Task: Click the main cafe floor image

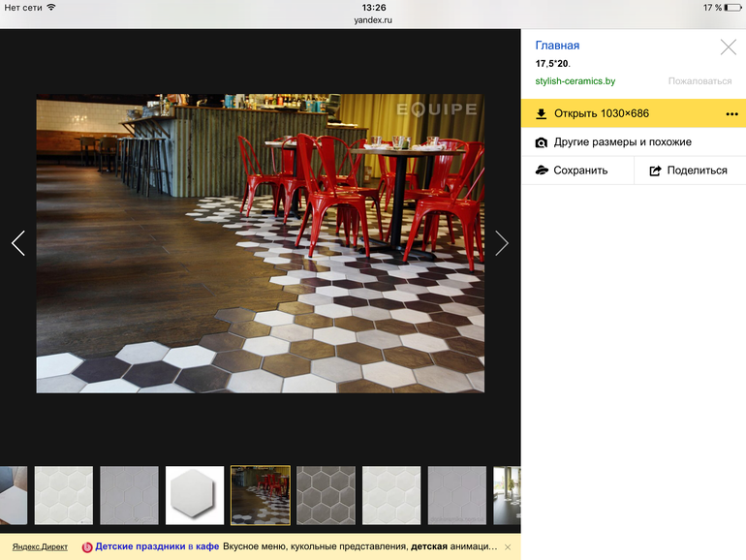Action: pyautogui.click(x=260, y=243)
